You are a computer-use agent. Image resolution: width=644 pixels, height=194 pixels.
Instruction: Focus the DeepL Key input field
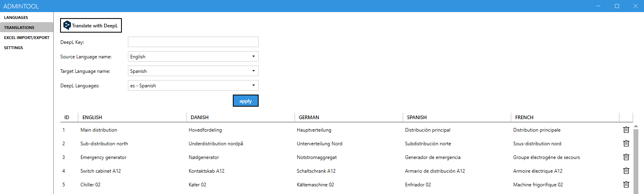(x=193, y=42)
